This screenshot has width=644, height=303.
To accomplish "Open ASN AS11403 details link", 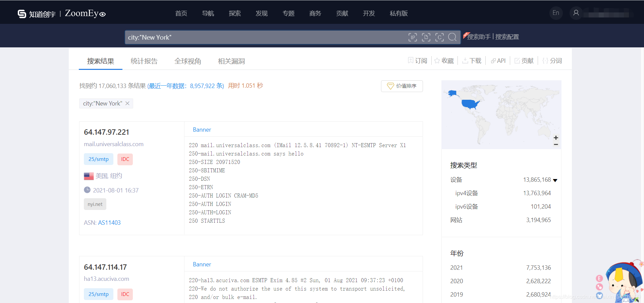I will click(x=109, y=222).
